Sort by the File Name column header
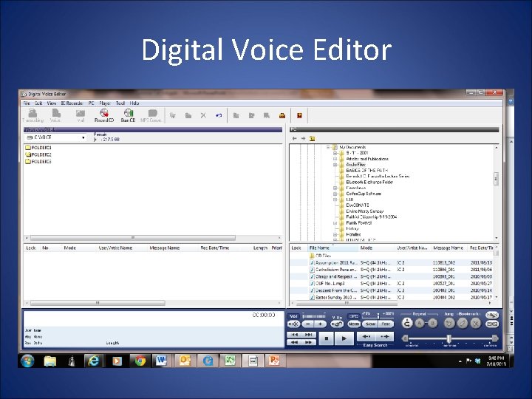 [332, 248]
